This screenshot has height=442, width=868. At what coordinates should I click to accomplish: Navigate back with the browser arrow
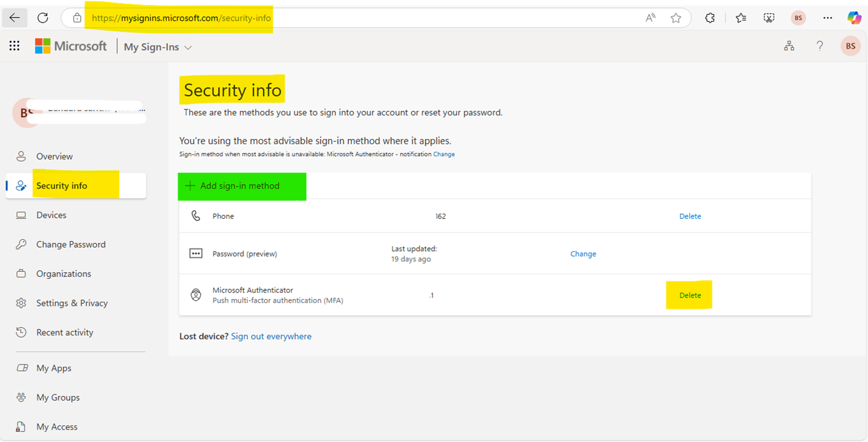pos(14,18)
